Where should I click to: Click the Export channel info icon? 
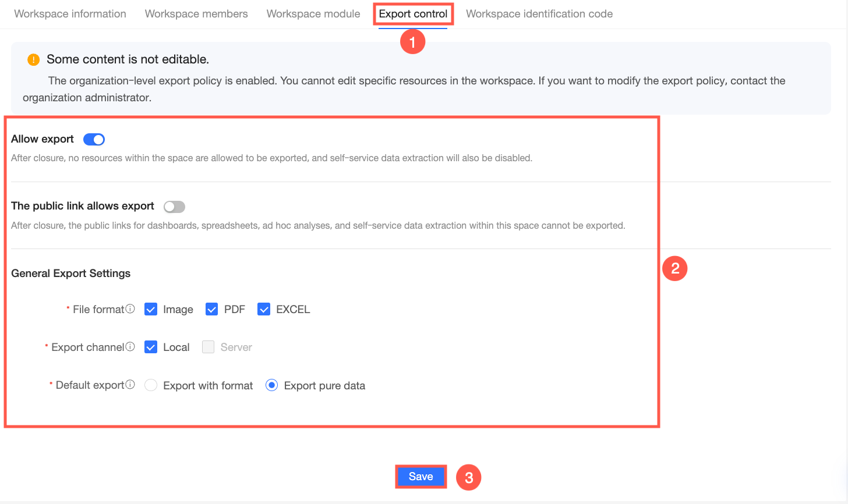(130, 347)
